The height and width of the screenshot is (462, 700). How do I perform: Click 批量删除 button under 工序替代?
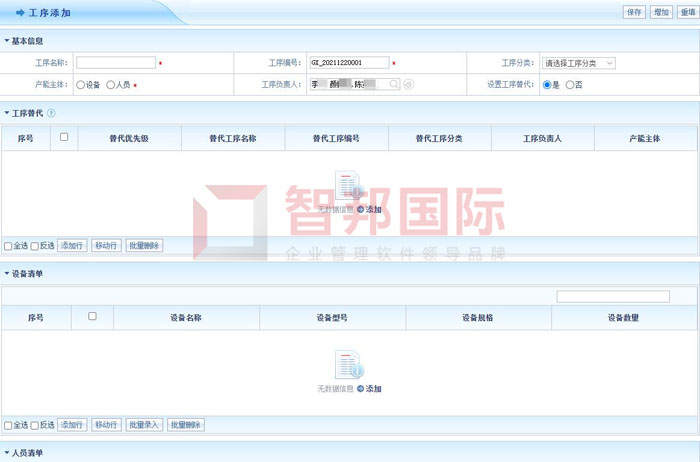(x=143, y=245)
